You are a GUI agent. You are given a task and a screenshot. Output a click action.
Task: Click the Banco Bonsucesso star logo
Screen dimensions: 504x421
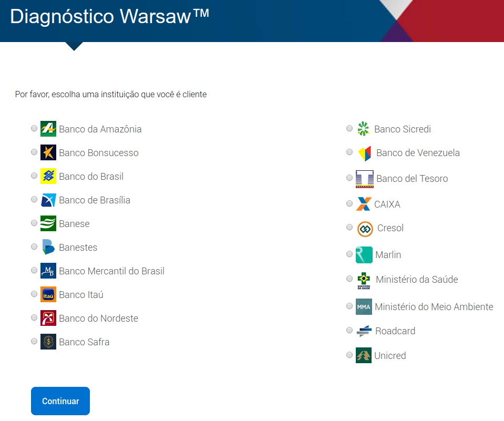pos(48,152)
